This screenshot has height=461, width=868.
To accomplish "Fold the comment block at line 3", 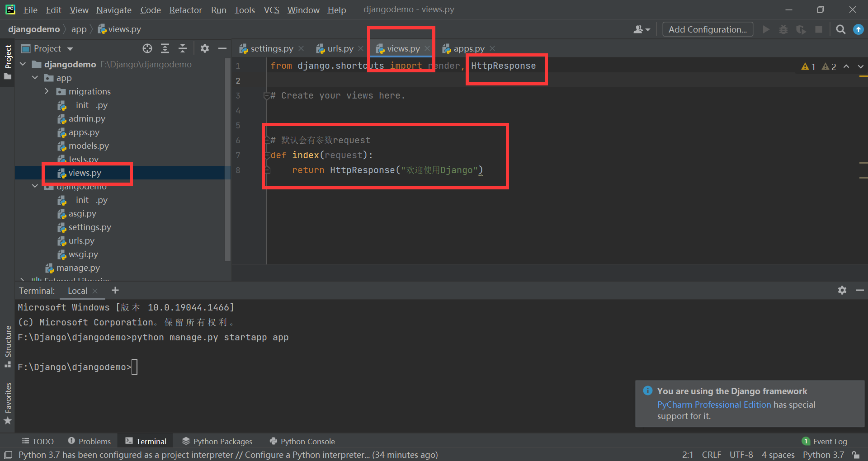I will [267, 95].
